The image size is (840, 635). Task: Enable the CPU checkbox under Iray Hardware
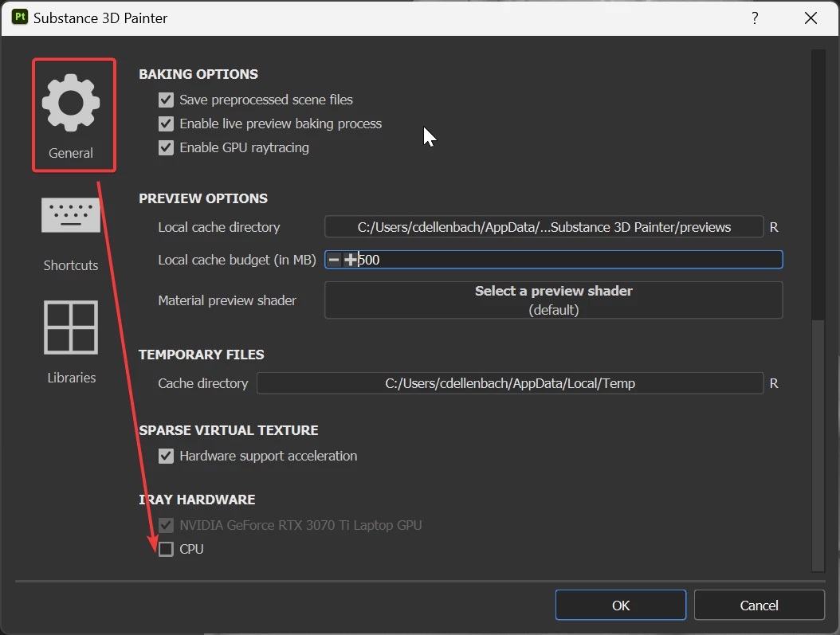point(166,549)
